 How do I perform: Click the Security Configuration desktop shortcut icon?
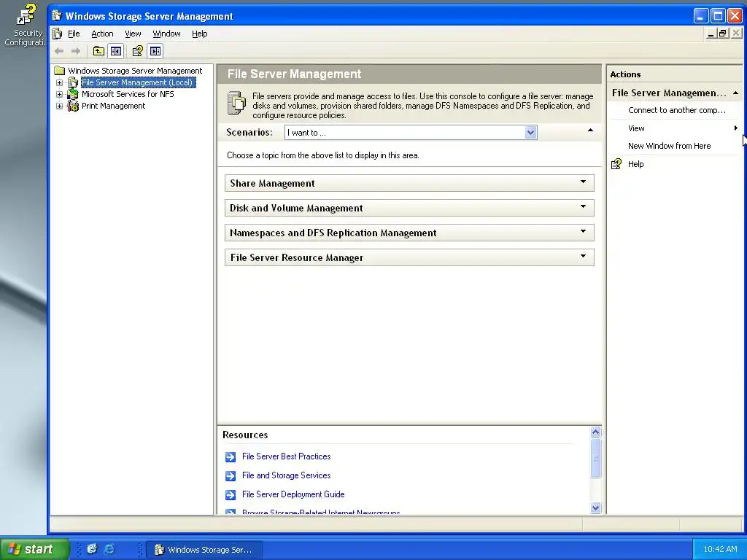click(26, 15)
